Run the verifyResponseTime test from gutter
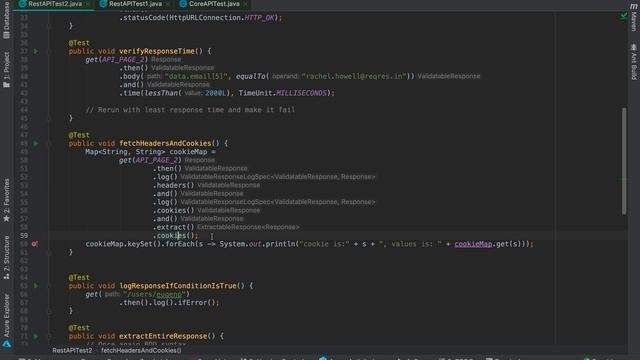The image size is (640, 360). (36, 51)
